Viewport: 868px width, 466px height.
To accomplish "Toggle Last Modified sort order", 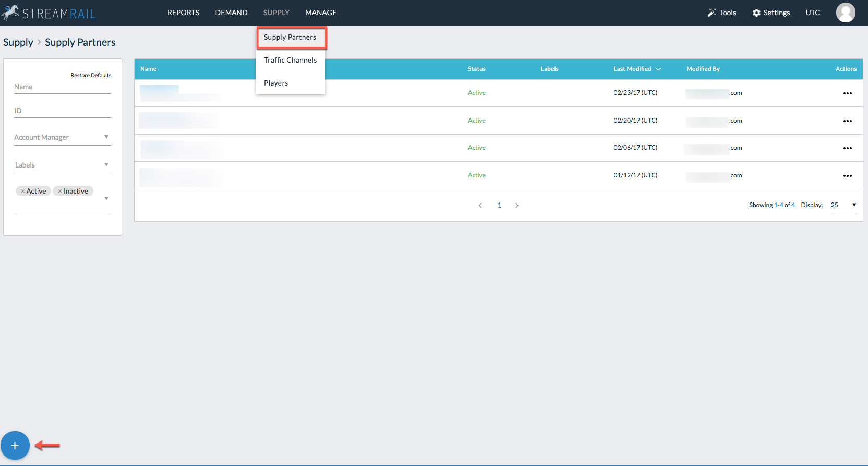I will [636, 69].
